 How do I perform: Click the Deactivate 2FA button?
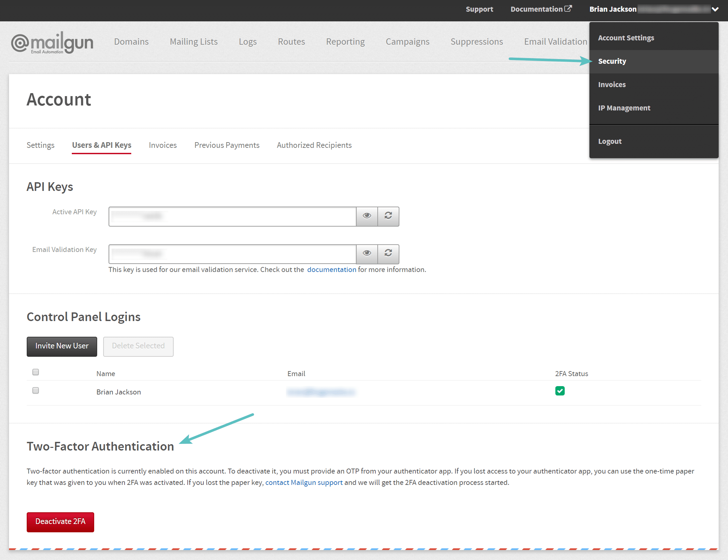pyautogui.click(x=60, y=521)
